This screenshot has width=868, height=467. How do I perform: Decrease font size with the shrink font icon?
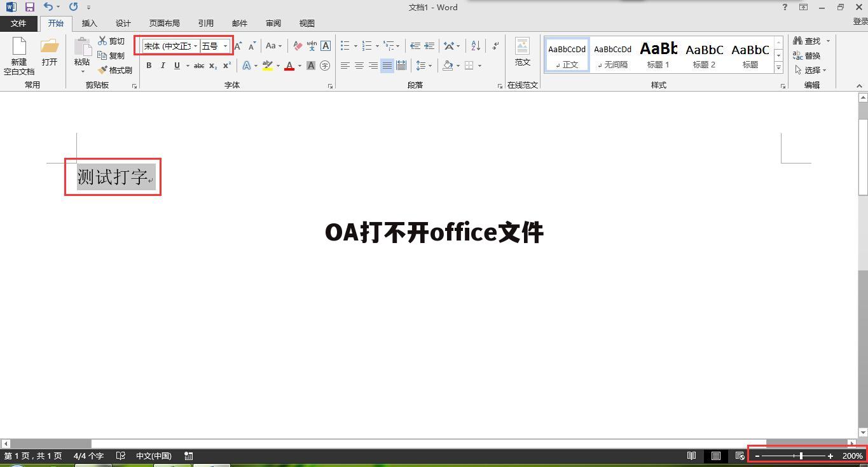[252, 46]
